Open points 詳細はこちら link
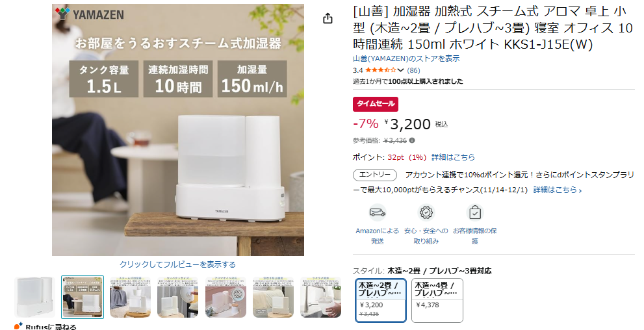Image resolution: width=644 pixels, height=330 pixels. tap(453, 157)
